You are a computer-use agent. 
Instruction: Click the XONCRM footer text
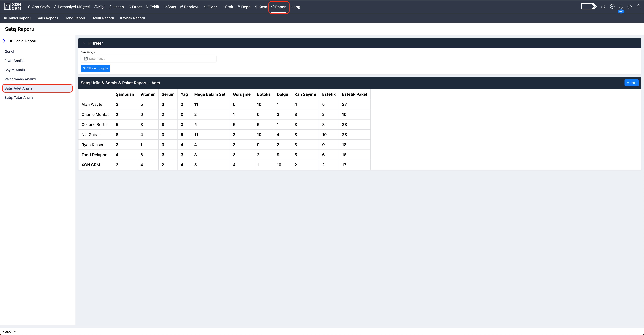(x=9, y=331)
